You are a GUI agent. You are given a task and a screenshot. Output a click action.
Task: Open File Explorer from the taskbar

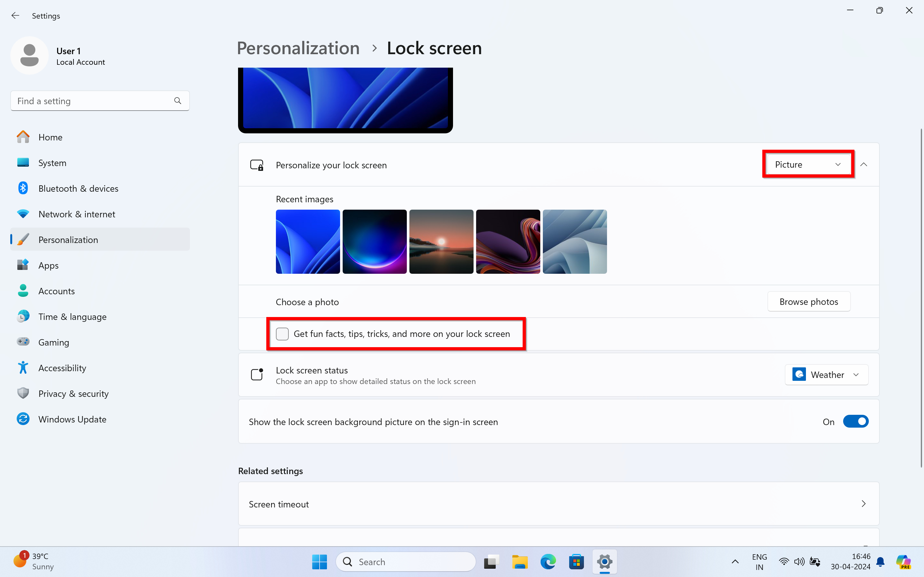tap(520, 562)
